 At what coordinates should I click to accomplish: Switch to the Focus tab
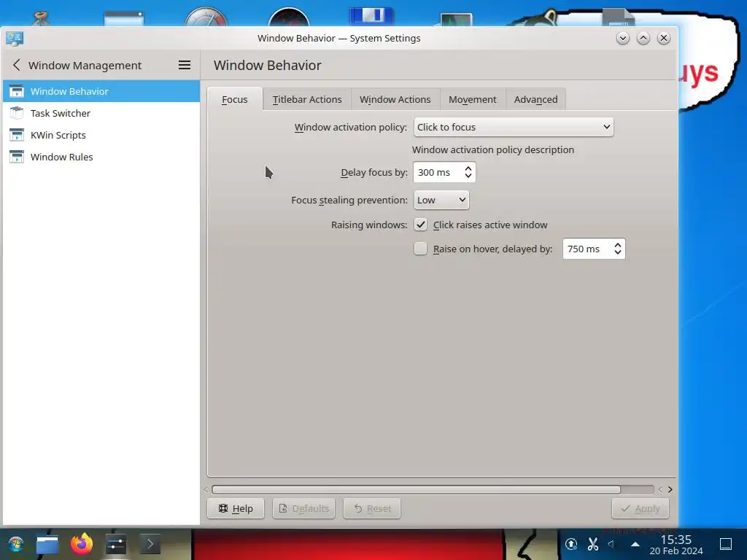pyautogui.click(x=234, y=99)
